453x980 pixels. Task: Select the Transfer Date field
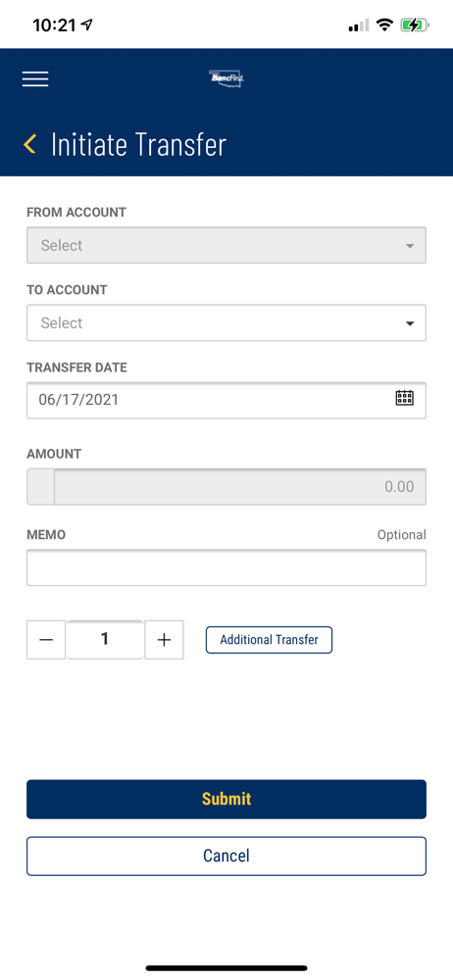226,400
